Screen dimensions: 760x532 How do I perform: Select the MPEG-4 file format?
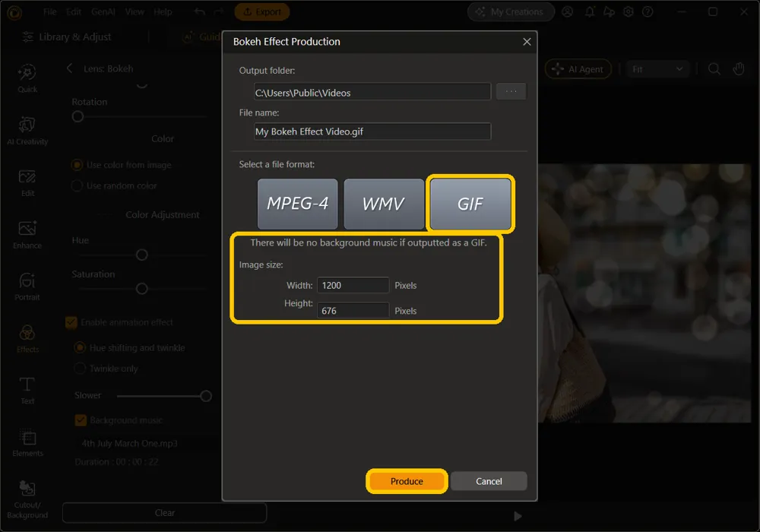(298, 204)
